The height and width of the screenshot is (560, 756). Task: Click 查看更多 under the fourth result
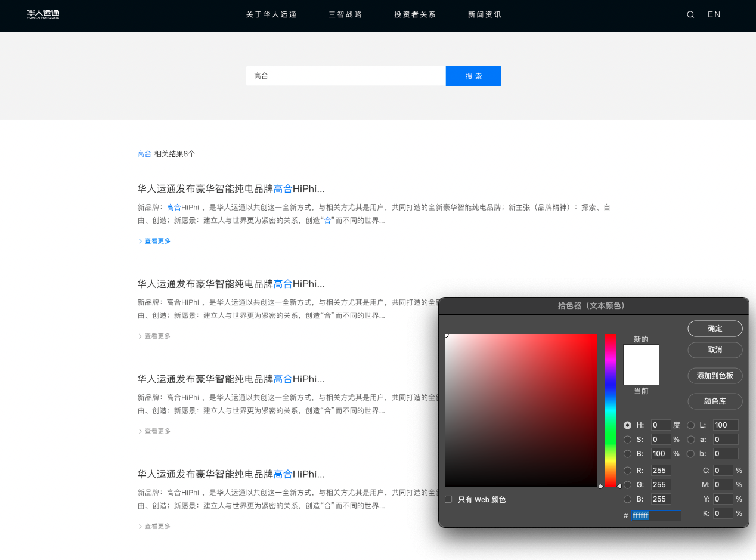(x=154, y=526)
